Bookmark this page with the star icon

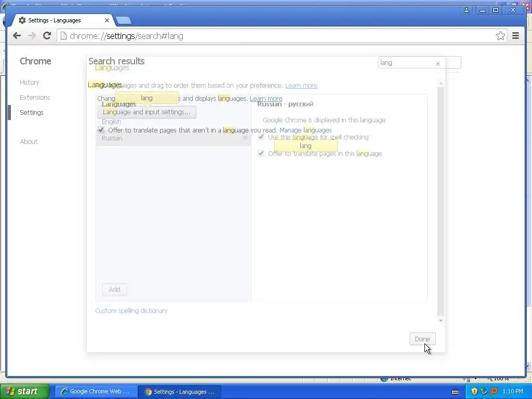tap(500, 36)
